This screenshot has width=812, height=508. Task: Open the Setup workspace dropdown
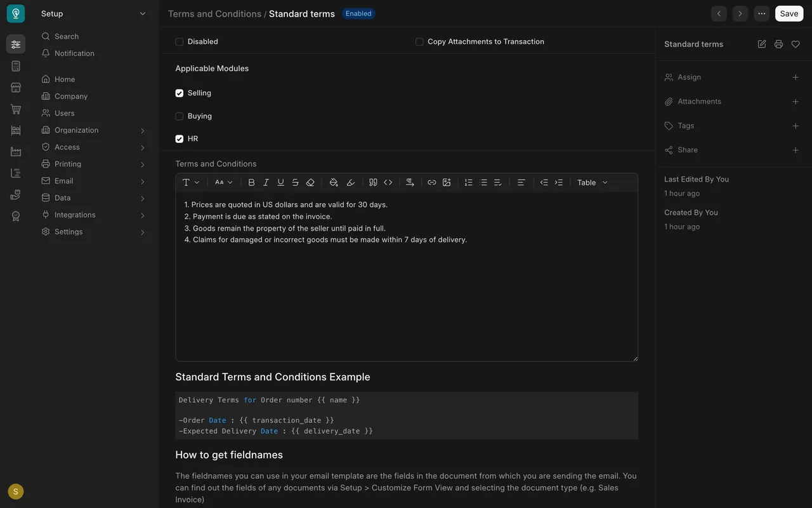[93, 13]
